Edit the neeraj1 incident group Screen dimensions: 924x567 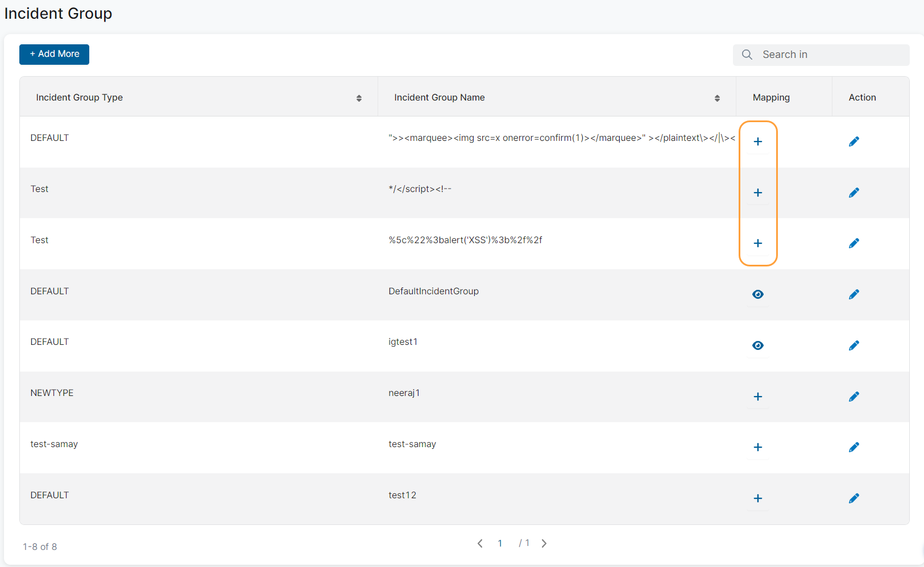click(x=854, y=397)
